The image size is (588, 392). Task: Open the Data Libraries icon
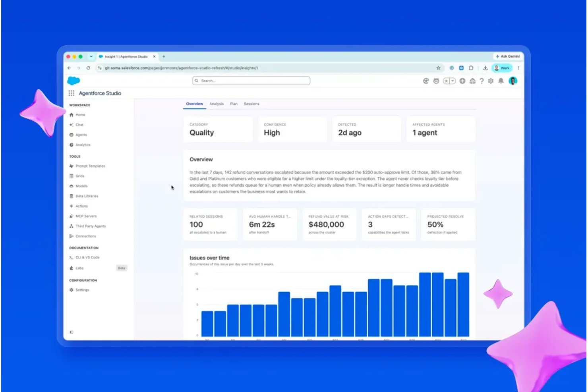coord(72,196)
